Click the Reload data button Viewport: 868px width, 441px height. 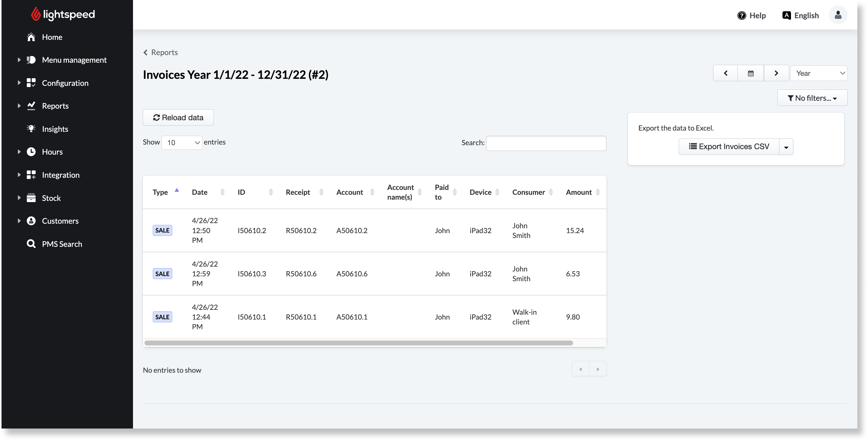pyautogui.click(x=178, y=117)
